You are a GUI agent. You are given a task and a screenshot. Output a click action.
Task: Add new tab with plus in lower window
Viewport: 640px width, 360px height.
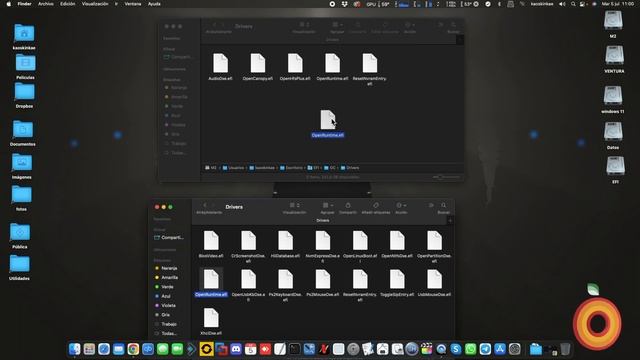tap(450, 220)
